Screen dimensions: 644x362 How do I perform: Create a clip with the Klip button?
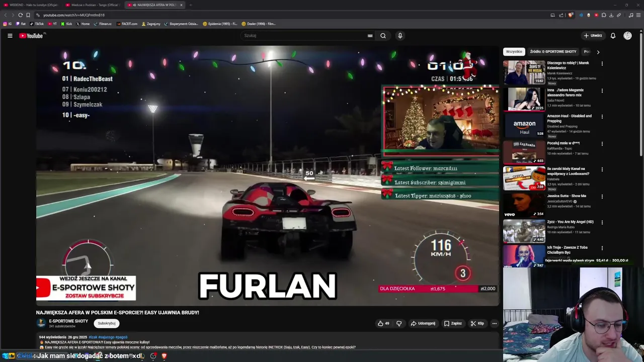[477, 323]
